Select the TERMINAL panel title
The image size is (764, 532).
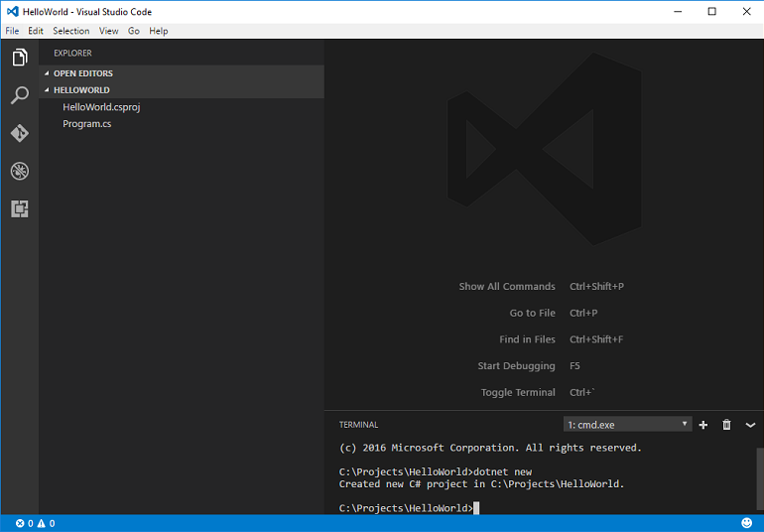click(358, 425)
